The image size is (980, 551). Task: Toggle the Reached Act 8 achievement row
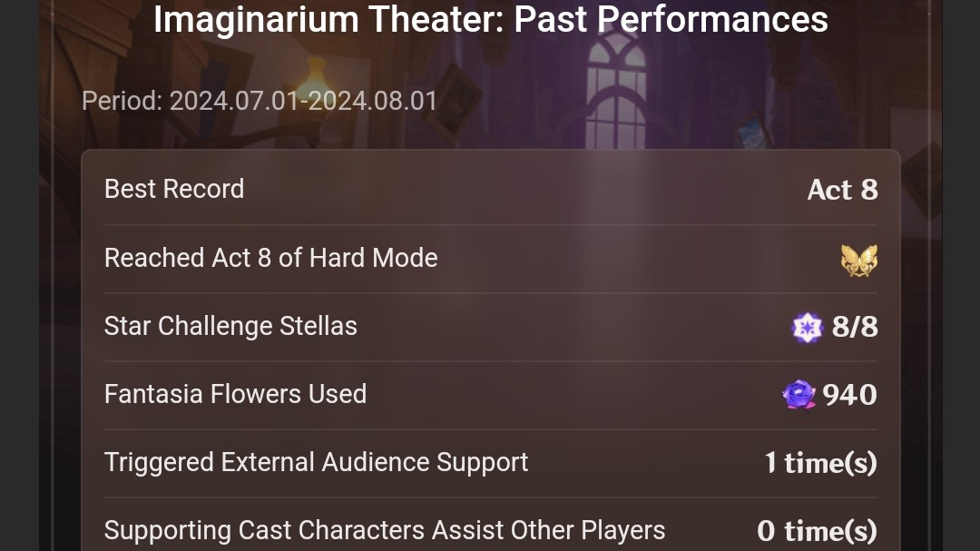490,259
